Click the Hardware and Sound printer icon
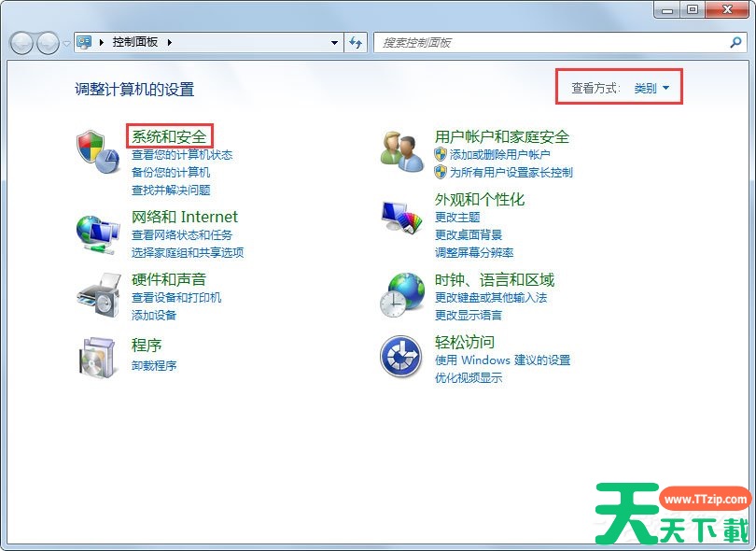 (99, 295)
